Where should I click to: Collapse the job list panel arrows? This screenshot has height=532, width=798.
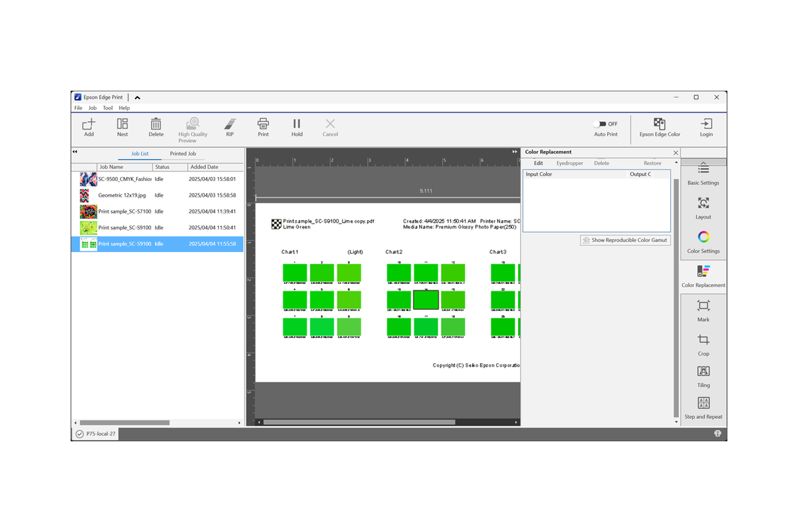tap(75, 152)
